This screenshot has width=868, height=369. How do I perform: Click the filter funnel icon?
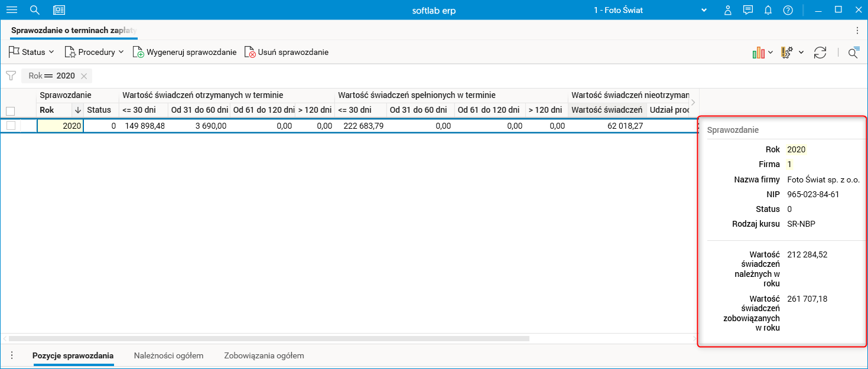(x=11, y=76)
